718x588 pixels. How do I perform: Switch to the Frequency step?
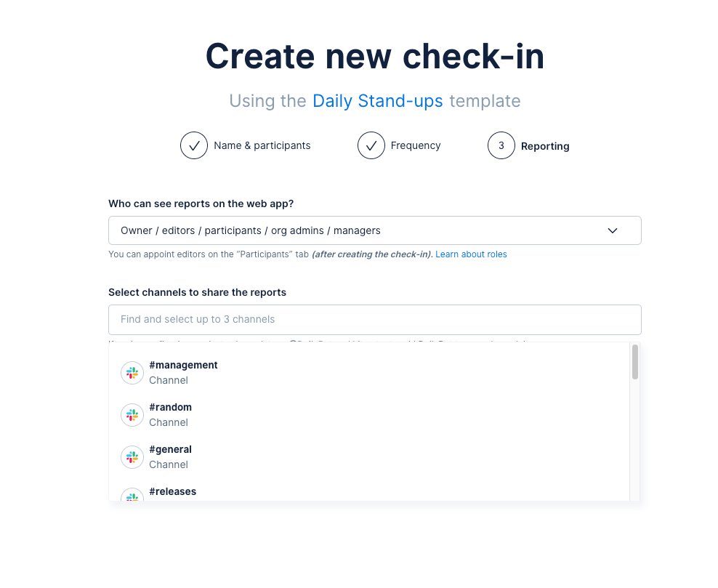[x=416, y=145]
